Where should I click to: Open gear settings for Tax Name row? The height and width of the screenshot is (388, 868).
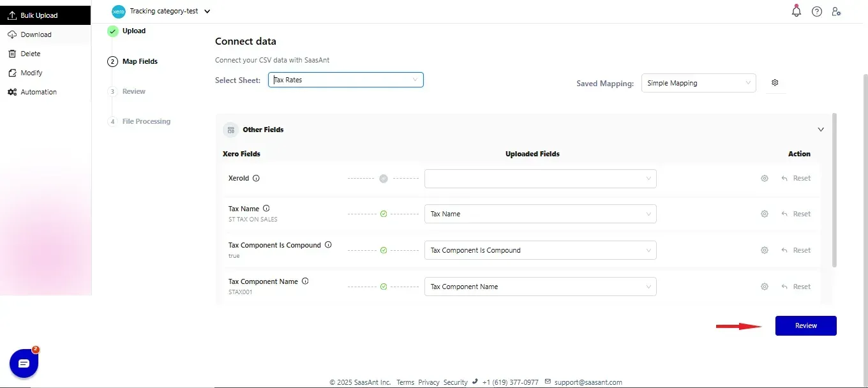click(765, 214)
